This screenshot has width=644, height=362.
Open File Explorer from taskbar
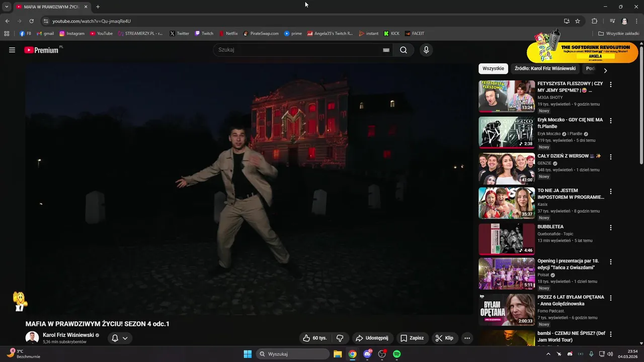pyautogui.click(x=338, y=354)
